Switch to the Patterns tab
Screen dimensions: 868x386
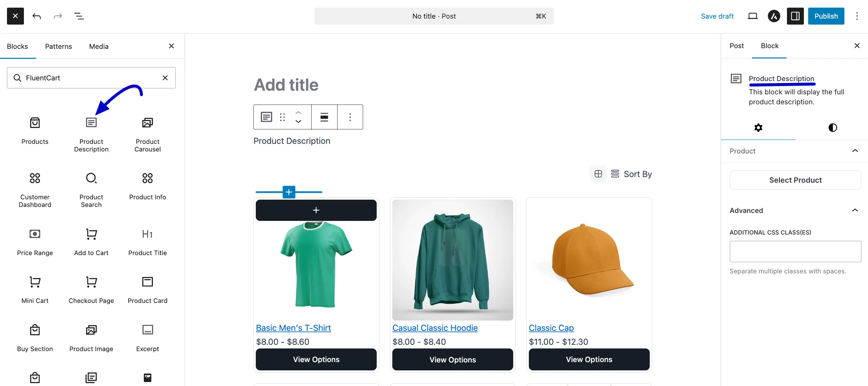coord(58,46)
